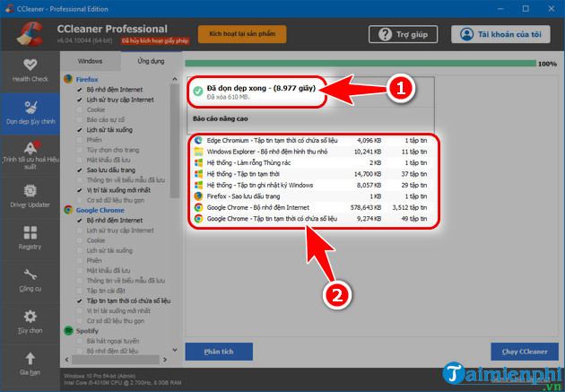The width and height of the screenshot is (565, 392).
Task: Click the Chạy CCleaner button
Action: [525, 352]
